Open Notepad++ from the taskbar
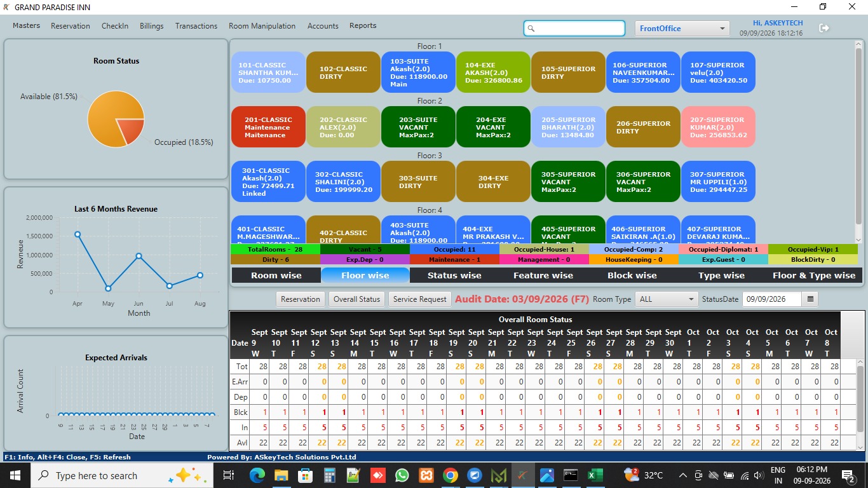Image resolution: width=868 pixels, height=488 pixels. coord(353,475)
